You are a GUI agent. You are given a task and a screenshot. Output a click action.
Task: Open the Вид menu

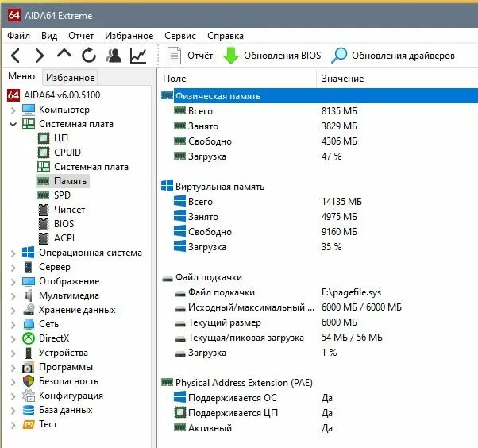pos(49,36)
